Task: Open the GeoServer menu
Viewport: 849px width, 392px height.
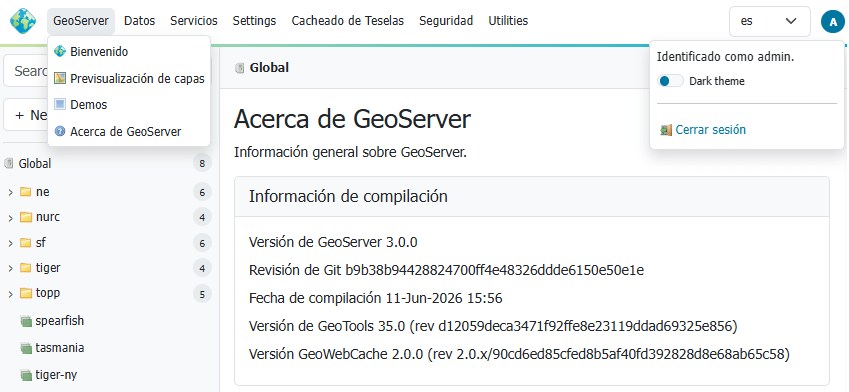Action: pyautogui.click(x=81, y=21)
